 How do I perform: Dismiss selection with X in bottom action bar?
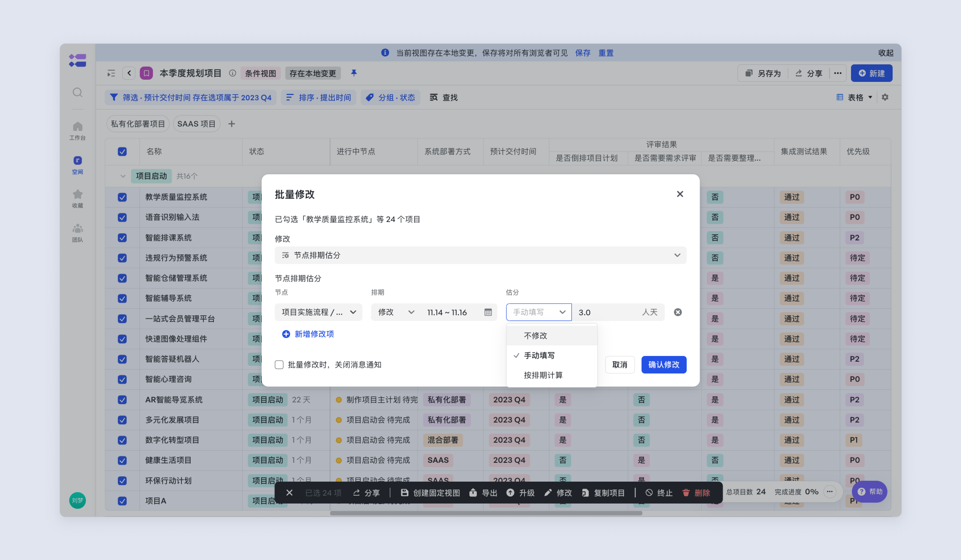point(289,493)
